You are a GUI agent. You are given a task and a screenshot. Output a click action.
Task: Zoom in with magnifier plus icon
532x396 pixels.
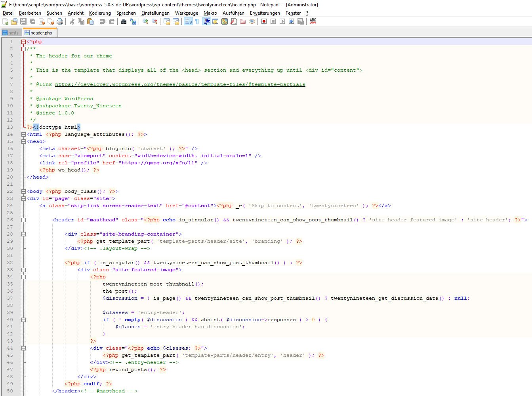click(x=145, y=21)
